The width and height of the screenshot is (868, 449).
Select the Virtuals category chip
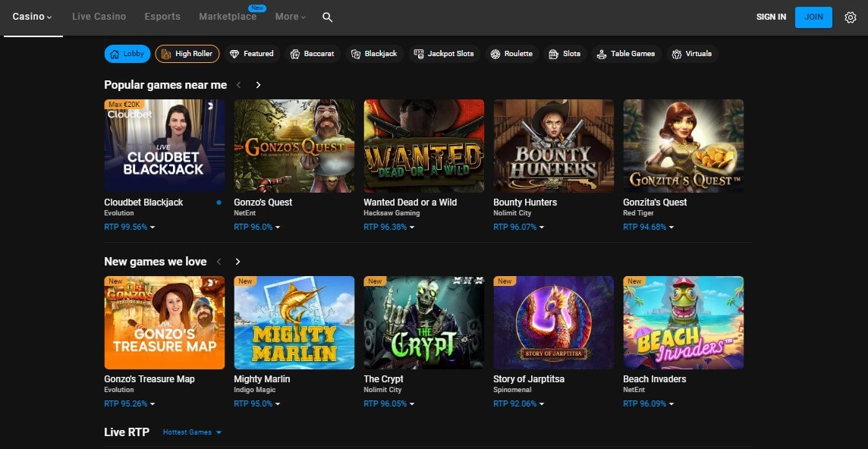tap(692, 54)
